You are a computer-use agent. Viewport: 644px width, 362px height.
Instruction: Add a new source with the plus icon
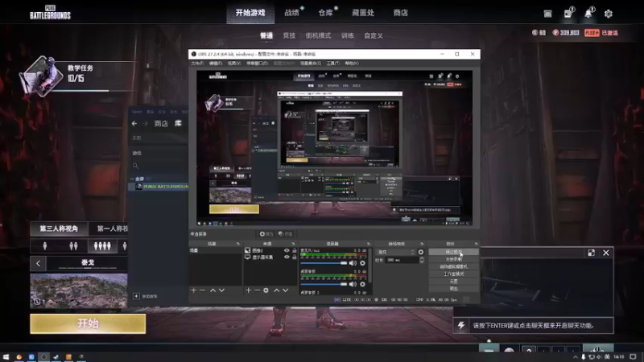pos(248,290)
